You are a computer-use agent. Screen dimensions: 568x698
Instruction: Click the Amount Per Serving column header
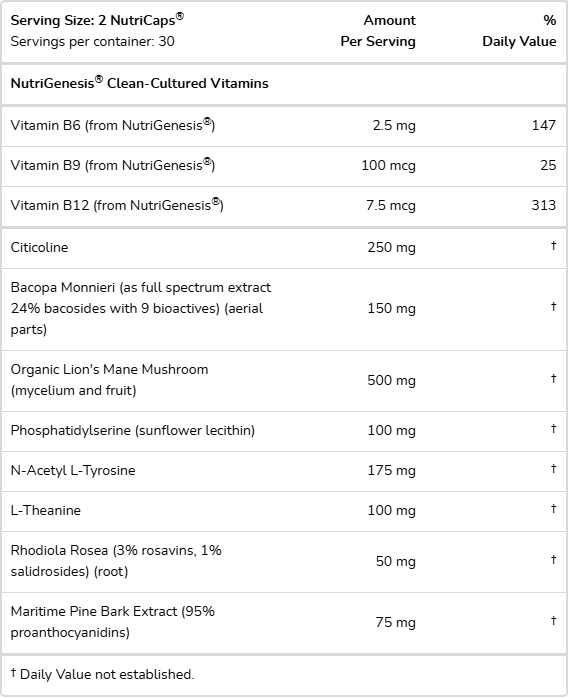378,31
